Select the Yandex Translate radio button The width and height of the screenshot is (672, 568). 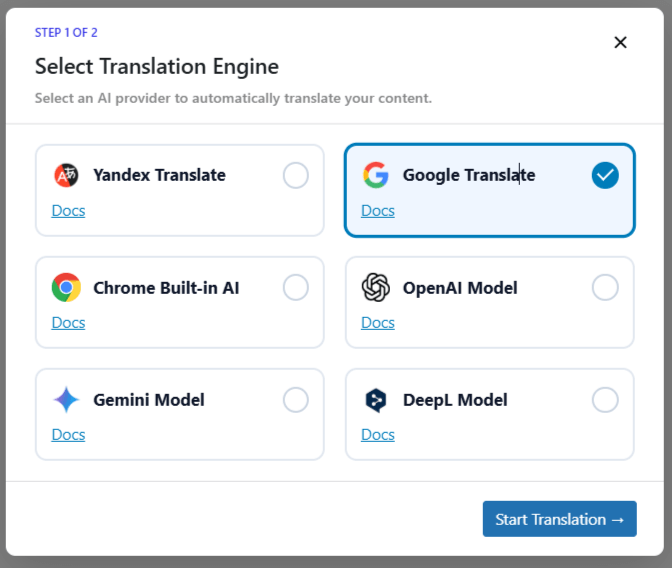[296, 176]
